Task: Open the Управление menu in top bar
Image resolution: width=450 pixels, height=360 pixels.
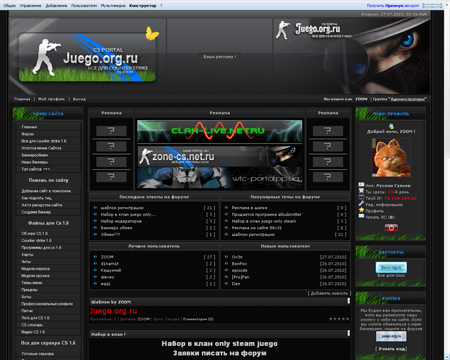Action: coord(30,6)
